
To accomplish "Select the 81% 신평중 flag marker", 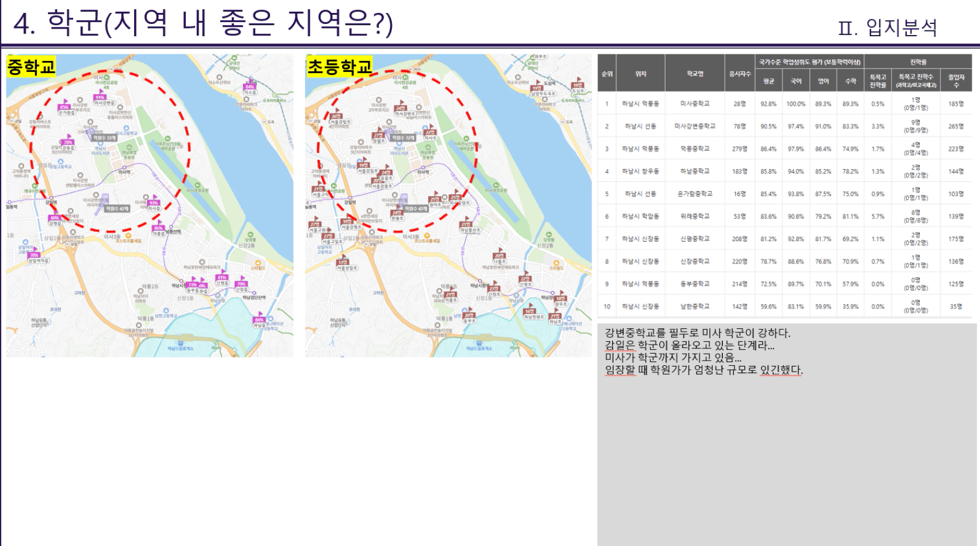I will [222, 279].
